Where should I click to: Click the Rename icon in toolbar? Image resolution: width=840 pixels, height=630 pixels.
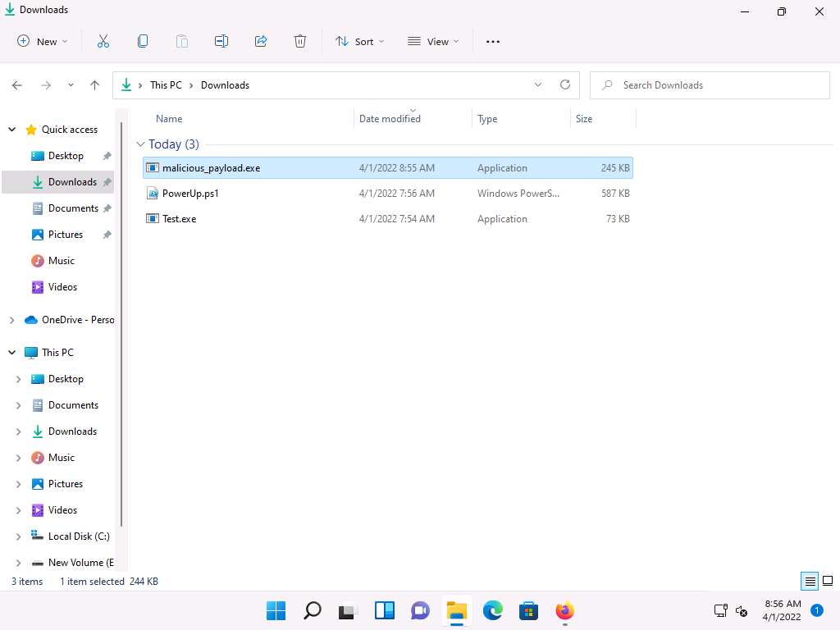click(x=221, y=41)
